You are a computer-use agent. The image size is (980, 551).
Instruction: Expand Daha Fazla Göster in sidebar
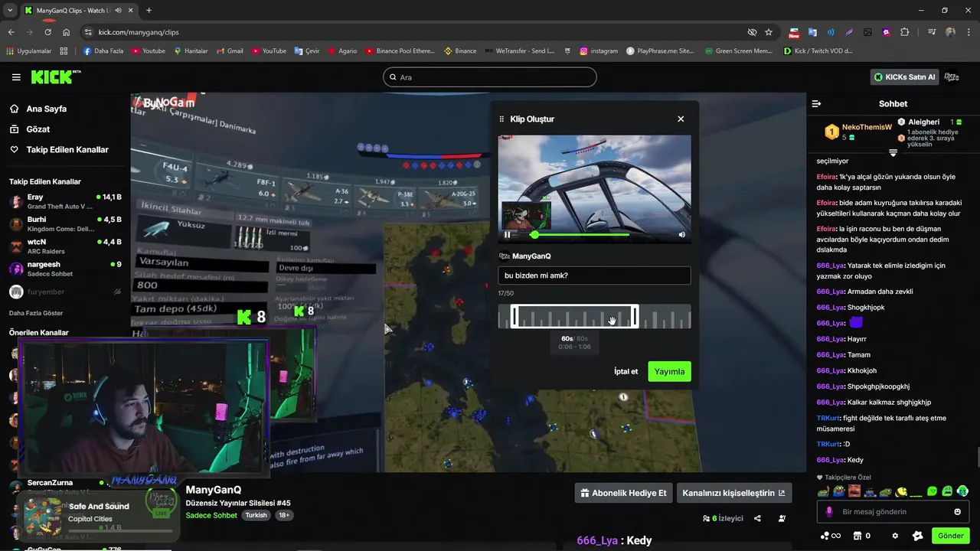pyautogui.click(x=36, y=313)
